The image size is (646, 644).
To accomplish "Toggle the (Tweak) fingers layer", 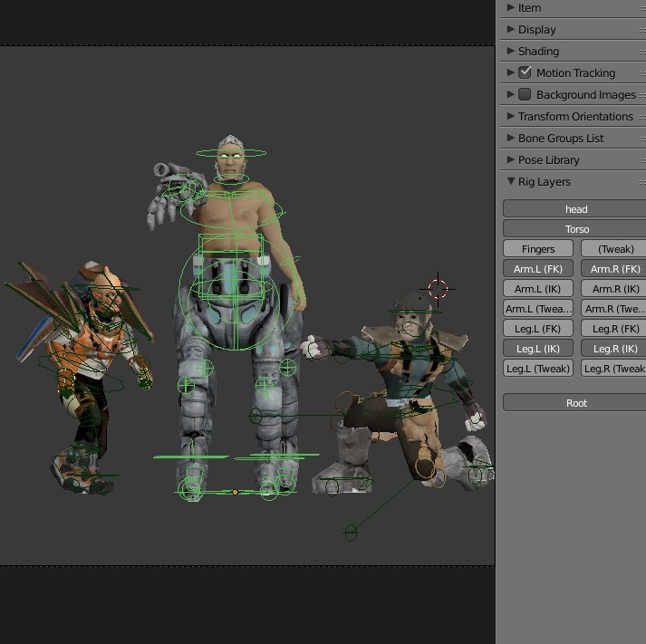I will [x=613, y=249].
